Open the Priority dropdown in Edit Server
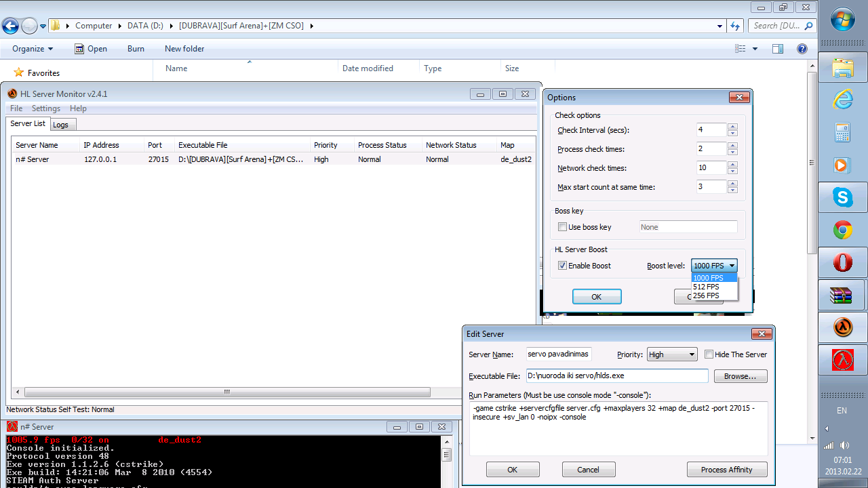Image resolution: width=868 pixels, height=488 pixels. (671, 354)
